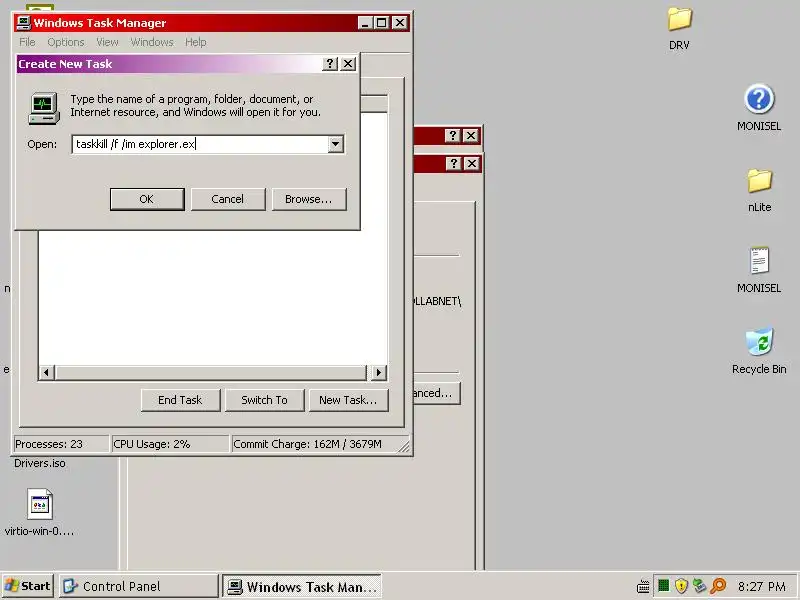Click green CPU usage tray icon
The image size is (800, 600).
(663, 586)
